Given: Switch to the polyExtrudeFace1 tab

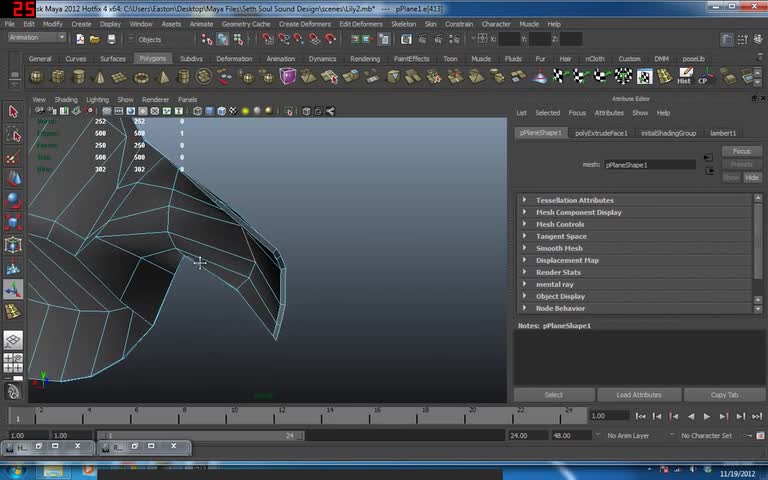Looking at the screenshot, I should point(601,133).
